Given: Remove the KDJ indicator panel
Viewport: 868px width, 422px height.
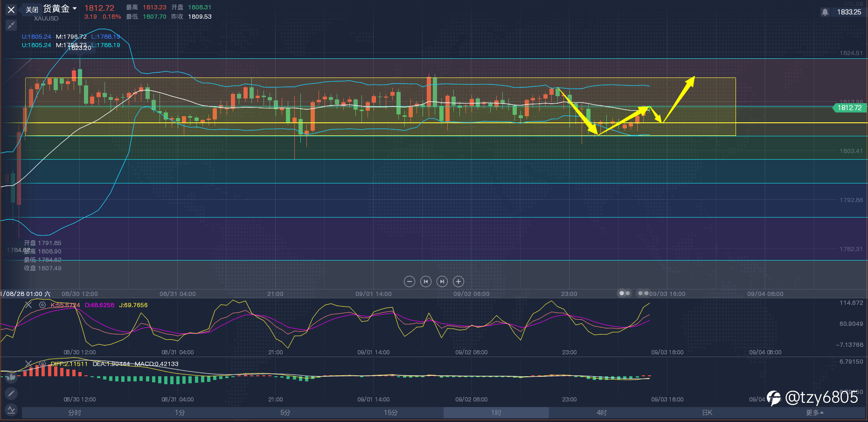Looking at the screenshot, I should [x=28, y=305].
